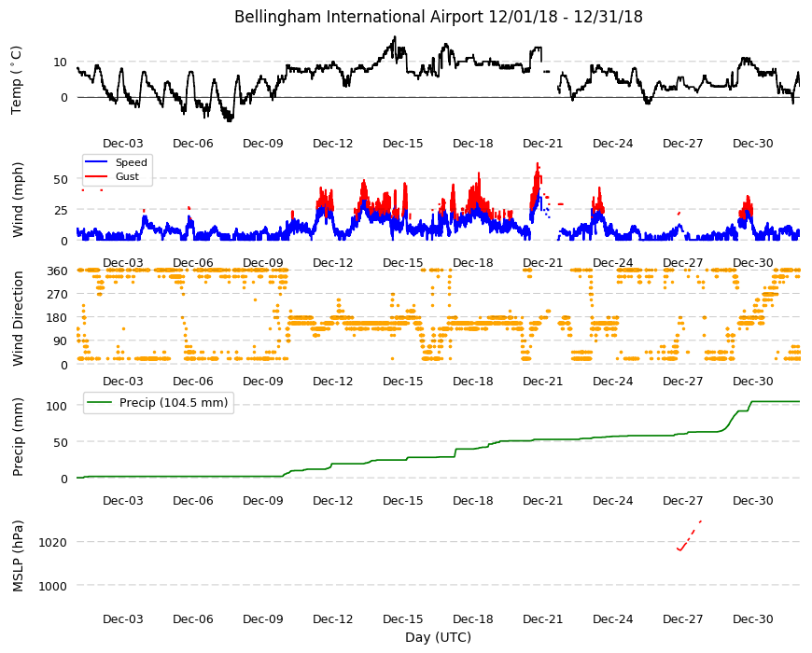Viewport: 812px width, 653px height.
Task: Click the Precip (104.5 mm) legend label
Action: 174,403
